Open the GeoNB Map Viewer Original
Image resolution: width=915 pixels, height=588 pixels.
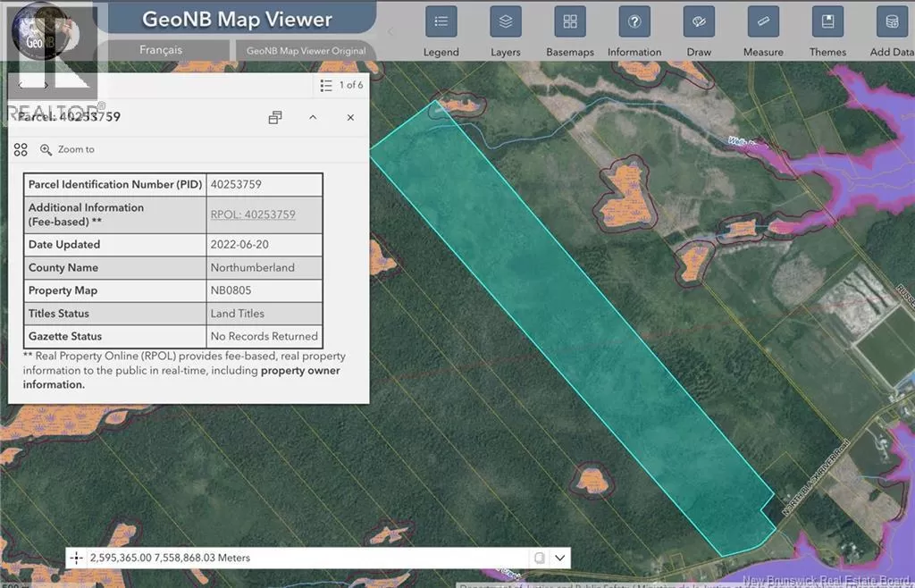click(306, 50)
